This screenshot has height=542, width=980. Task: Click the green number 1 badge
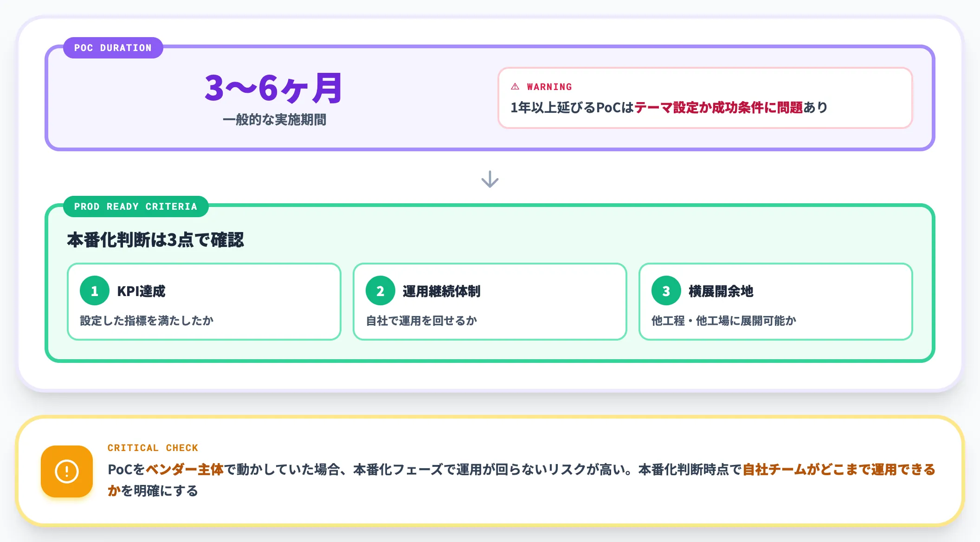point(95,291)
